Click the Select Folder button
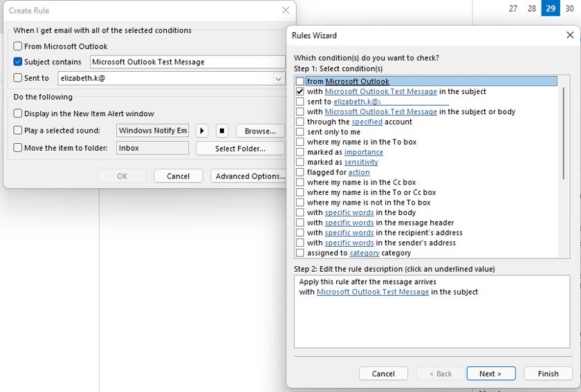The height and width of the screenshot is (392, 581). click(x=240, y=149)
